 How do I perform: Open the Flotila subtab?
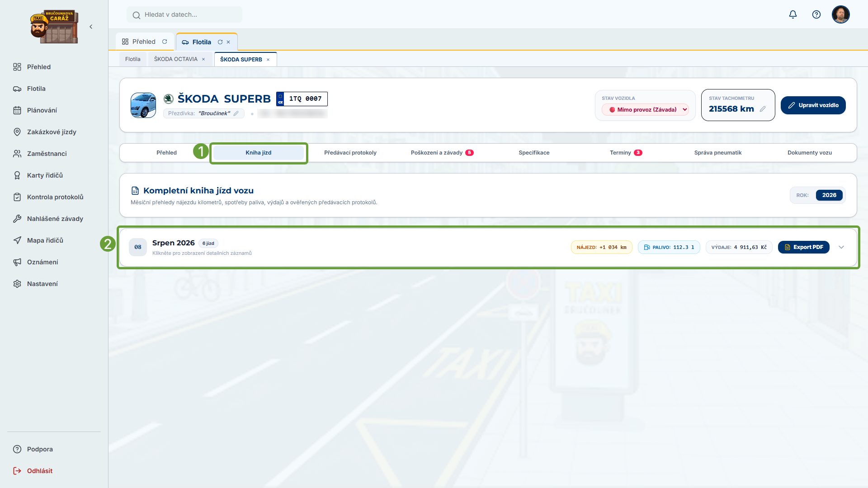[132, 59]
